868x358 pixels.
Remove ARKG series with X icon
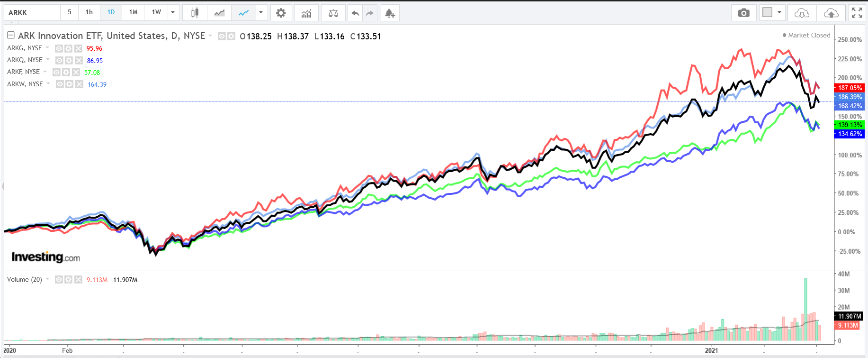pos(78,48)
